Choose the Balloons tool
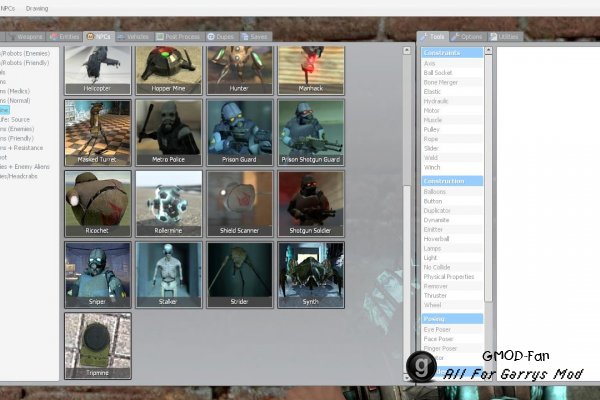The image size is (600, 400). (452, 191)
